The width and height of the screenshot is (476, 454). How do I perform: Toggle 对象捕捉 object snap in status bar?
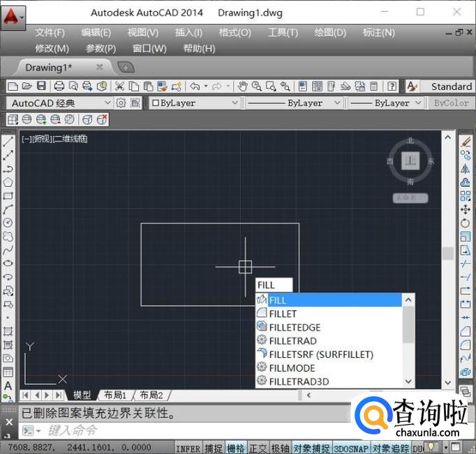point(312,448)
